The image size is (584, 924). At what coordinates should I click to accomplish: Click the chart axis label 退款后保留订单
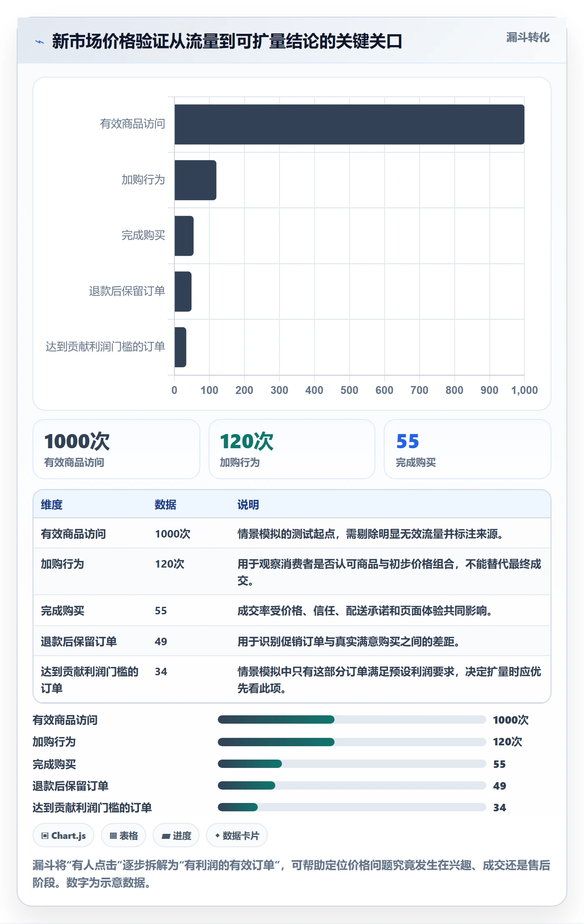[x=127, y=291]
